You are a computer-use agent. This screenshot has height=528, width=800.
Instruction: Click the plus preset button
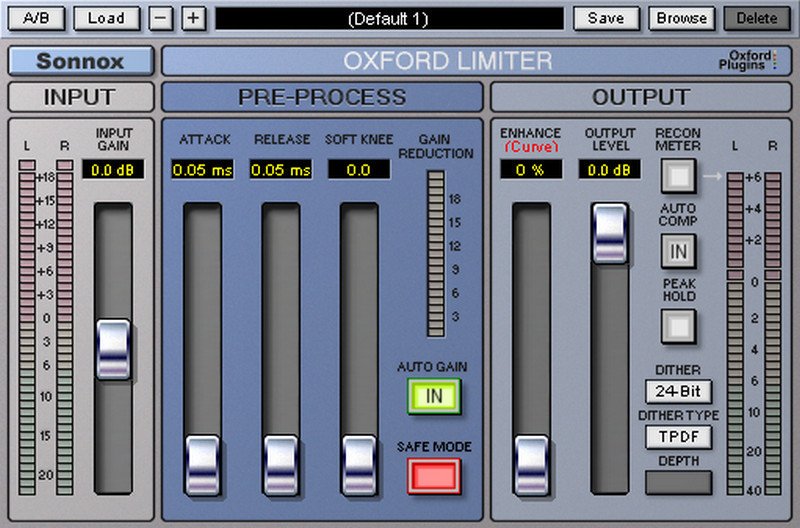pyautogui.click(x=193, y=18)
